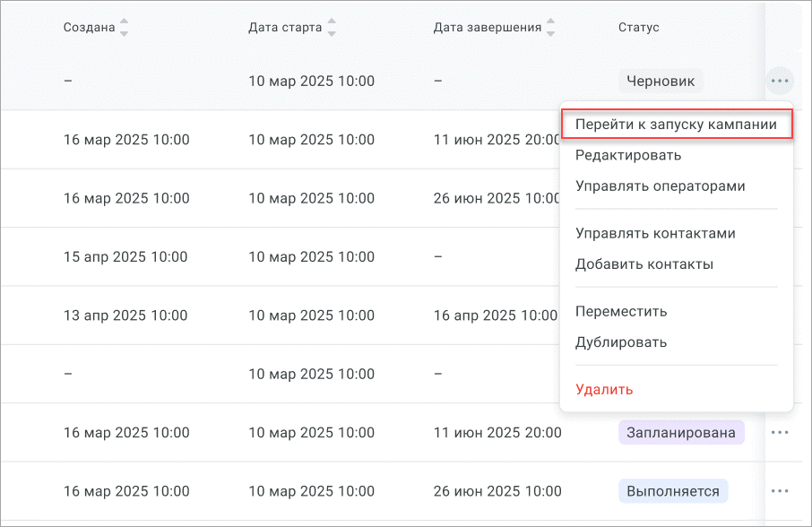Toggle sort arrows for Дата завершения column
The image size is (812, 527).
(550, 28)
